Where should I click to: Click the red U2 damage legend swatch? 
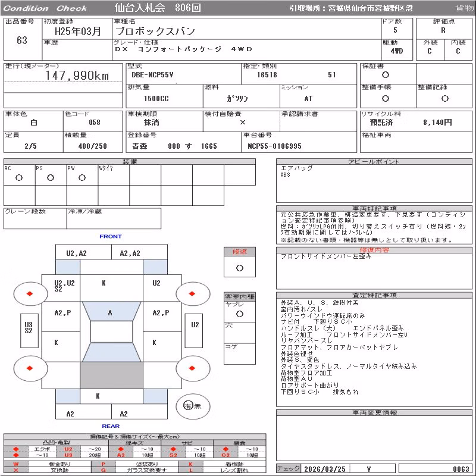pos(68,449)
